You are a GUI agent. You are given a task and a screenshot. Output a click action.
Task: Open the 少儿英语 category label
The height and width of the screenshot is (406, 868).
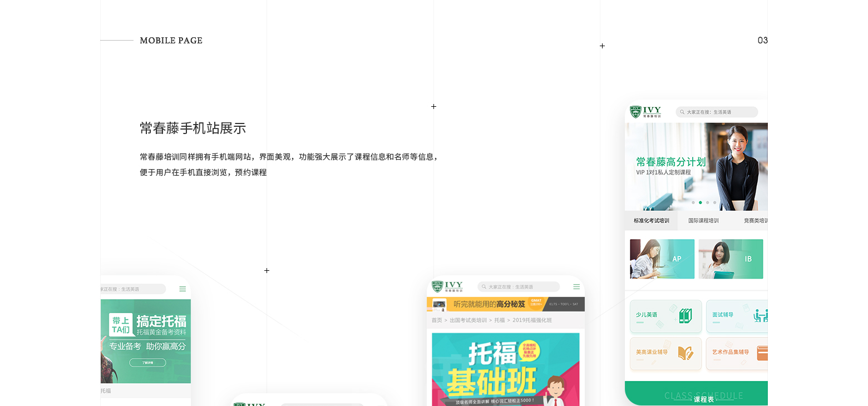pyautogui.click(x=647, y=315)
